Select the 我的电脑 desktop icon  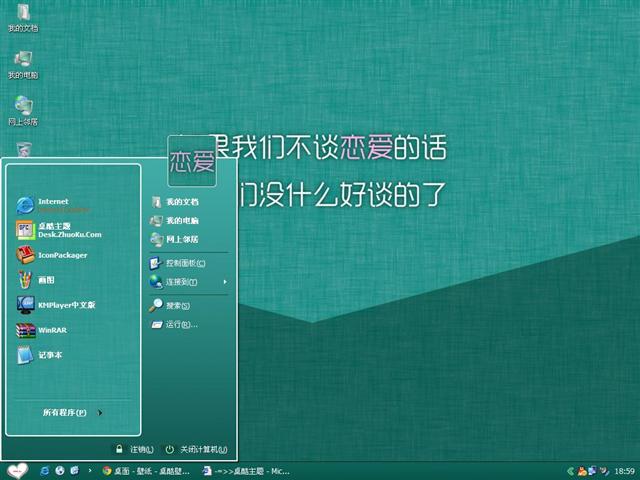[23, 65]
